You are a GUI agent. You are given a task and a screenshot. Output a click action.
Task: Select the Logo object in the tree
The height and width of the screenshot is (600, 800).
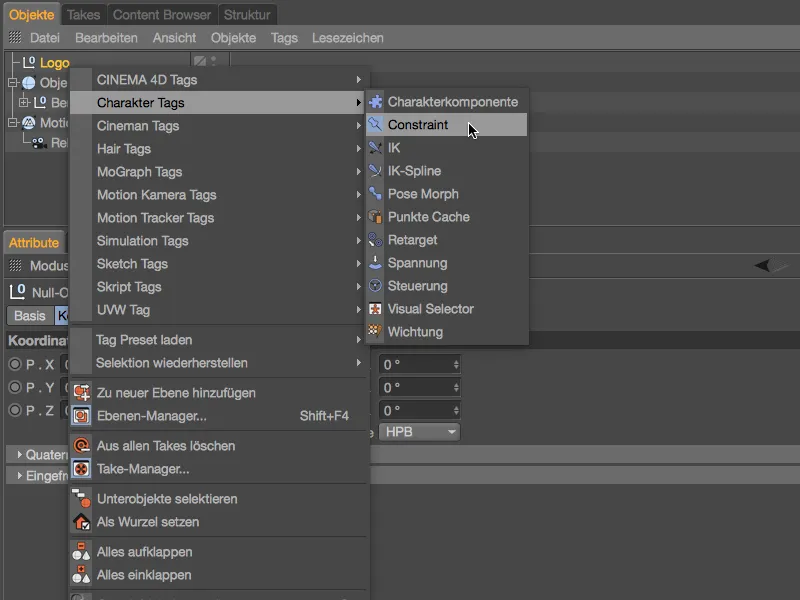tap(55, 63)
